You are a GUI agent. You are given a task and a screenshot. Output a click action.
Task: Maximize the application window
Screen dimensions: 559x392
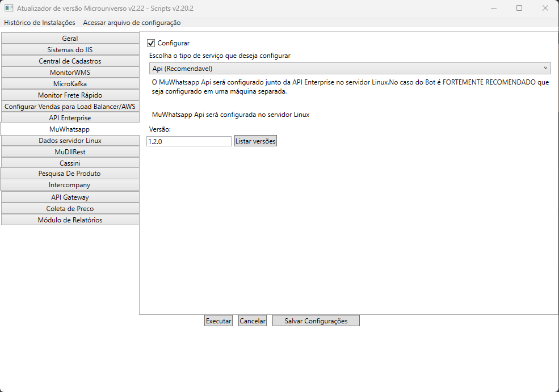click(x=519, y=9)
